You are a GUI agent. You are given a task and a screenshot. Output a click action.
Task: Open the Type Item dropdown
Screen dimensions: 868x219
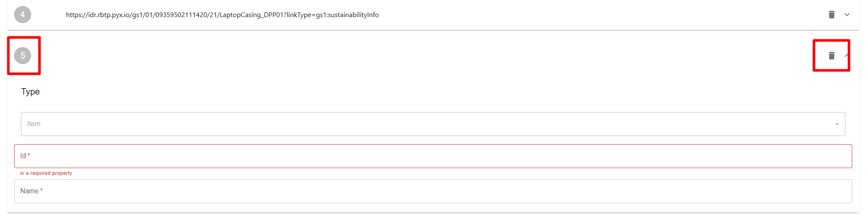433,124
